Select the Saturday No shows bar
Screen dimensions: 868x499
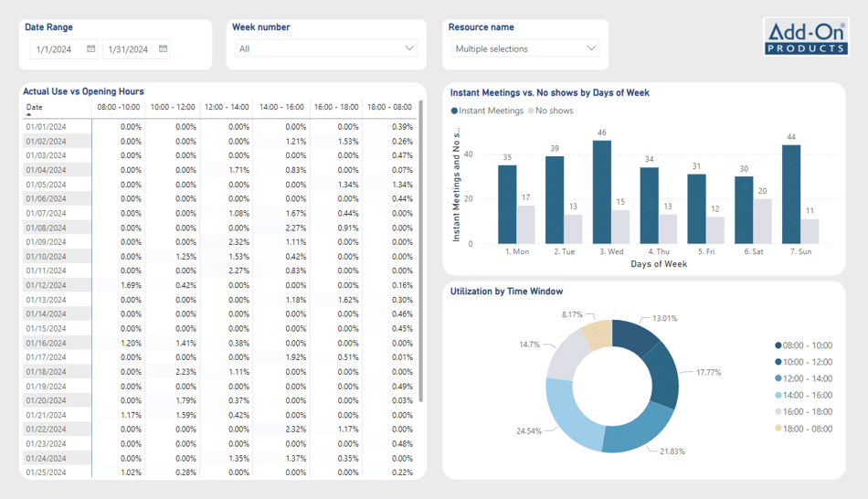tap(763, 221)
